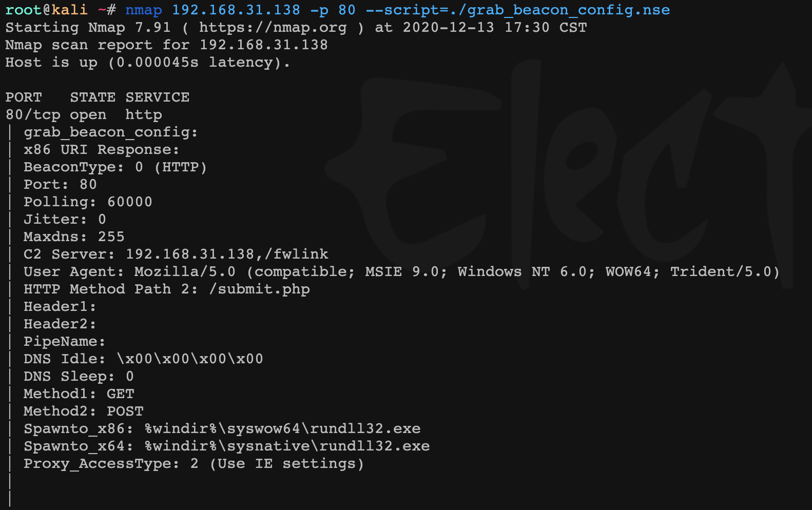Click the BeaconType: 0 (HTTP) line
Viewport: 812px width, 510px height.
coord(115,167)
